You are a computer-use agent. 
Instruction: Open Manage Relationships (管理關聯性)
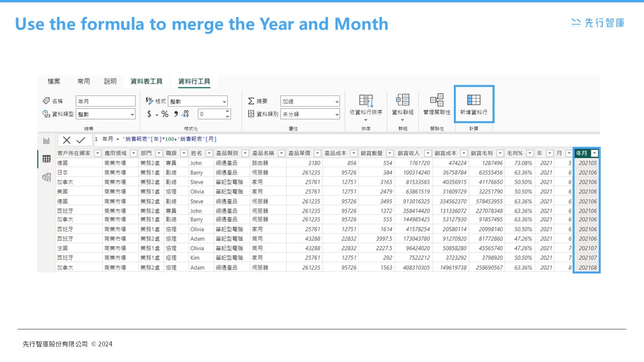[x=436, y=100]
